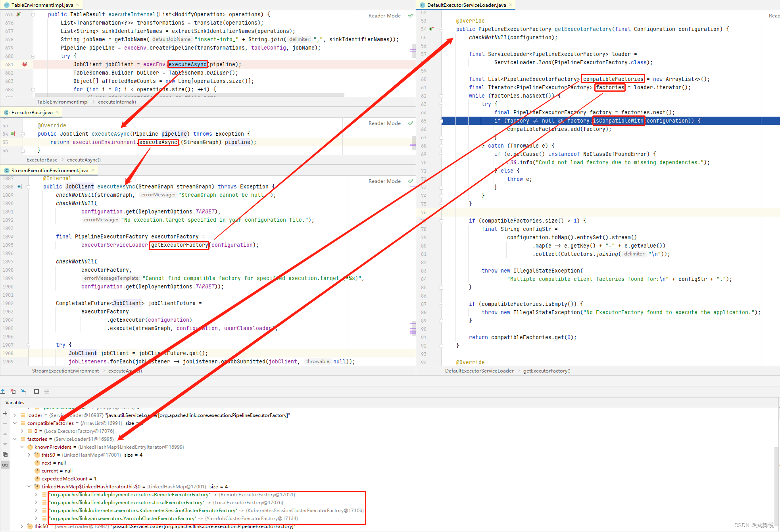Click the executeInternal() breadcrumb under TableEnvironmentImpl

117,102
